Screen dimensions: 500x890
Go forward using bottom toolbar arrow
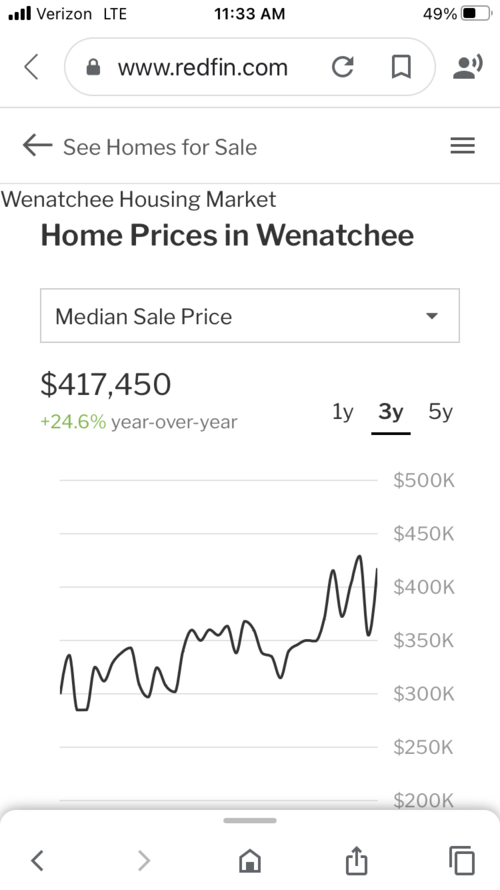click(144, 860)
